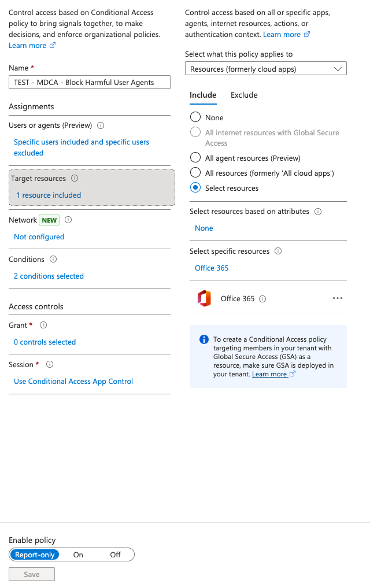
Task: Open info icon for resources based on attributes
Action: 318,212
